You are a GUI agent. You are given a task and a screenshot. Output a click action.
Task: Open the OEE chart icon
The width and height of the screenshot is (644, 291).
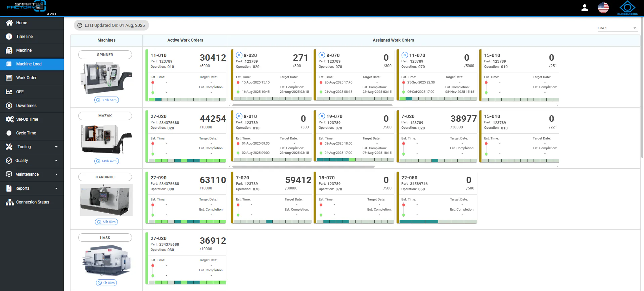tap(9, 92)
